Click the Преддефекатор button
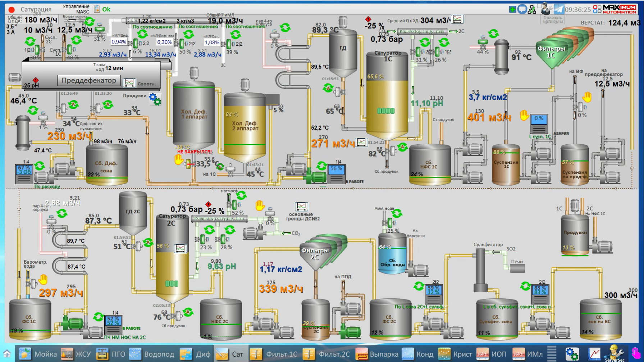The height and width of the screenshot is (362, 644). click(89, 80)
